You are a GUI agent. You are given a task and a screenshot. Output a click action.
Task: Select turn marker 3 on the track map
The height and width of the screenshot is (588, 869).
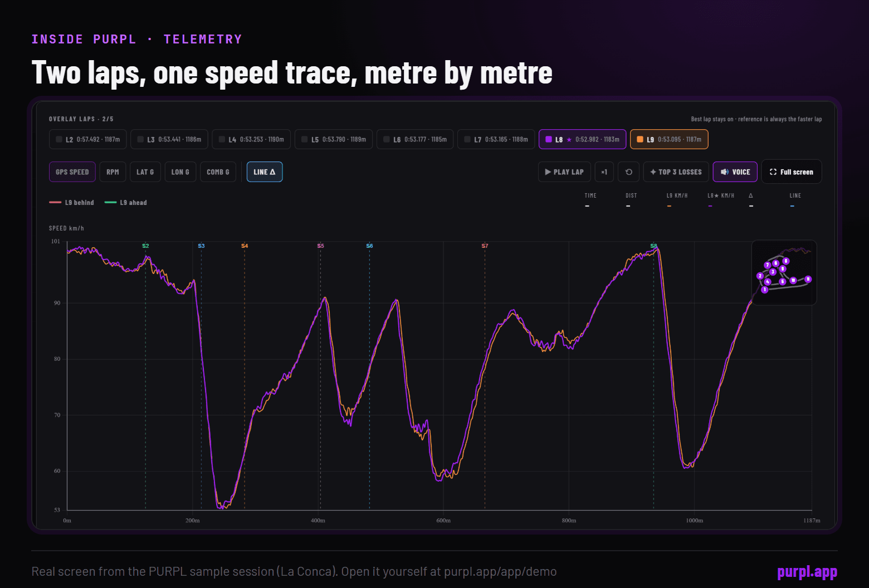tap(773, 272)
